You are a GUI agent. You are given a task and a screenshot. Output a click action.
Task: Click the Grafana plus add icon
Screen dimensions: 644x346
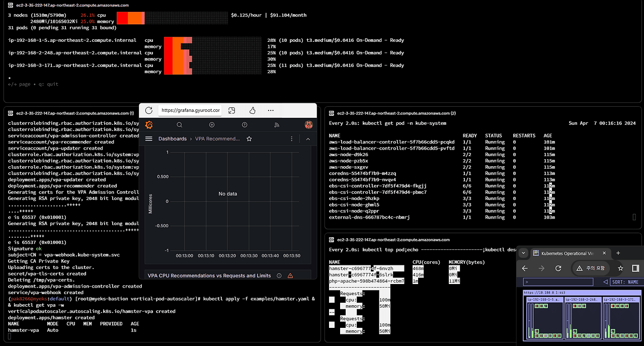point(212,125)
